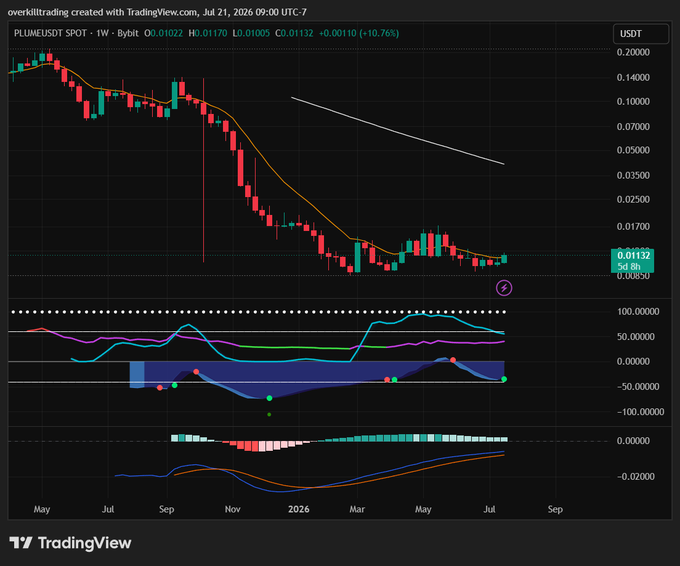Click the green dot at oscillator's lowest trough

click(269, 398)
